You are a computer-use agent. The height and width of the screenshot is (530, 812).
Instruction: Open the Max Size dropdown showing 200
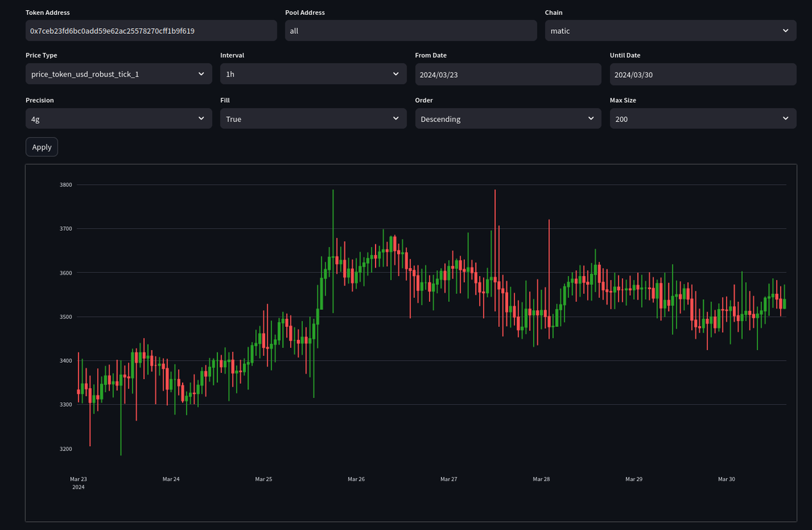pyautogui.click(x=703, y=118)
